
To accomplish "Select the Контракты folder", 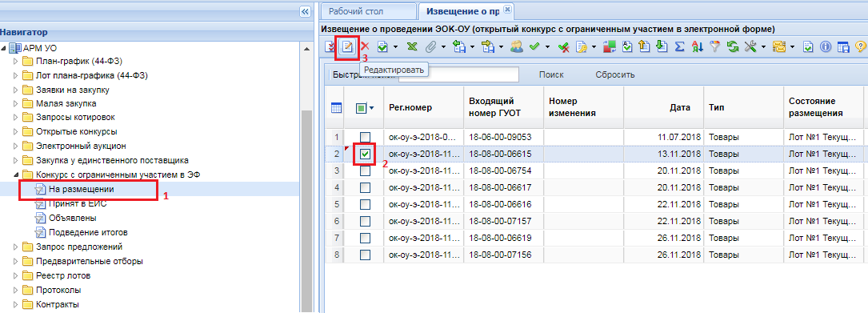I will click(57, 304).
